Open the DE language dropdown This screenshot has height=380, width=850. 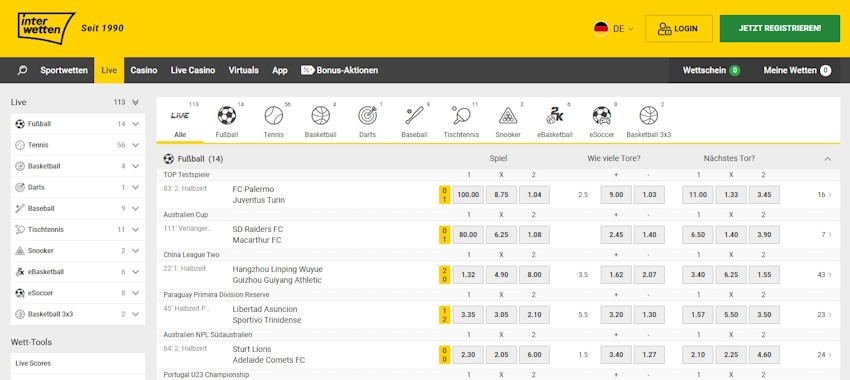[623, 29]
